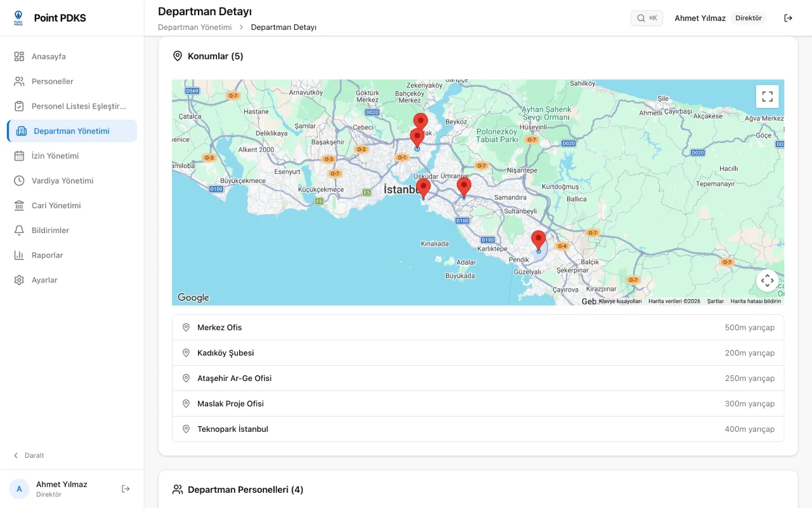This screenshot has height=508, width=812.
Task: Open Raporlar from the sidebar
Action: point(72,255)
